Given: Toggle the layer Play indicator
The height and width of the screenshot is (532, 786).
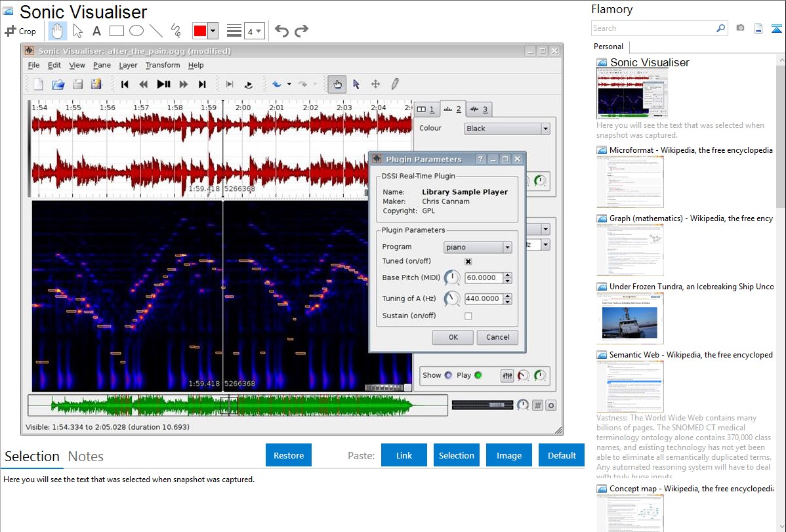Looking at the screenshot, I should click(x=478, y=376).
